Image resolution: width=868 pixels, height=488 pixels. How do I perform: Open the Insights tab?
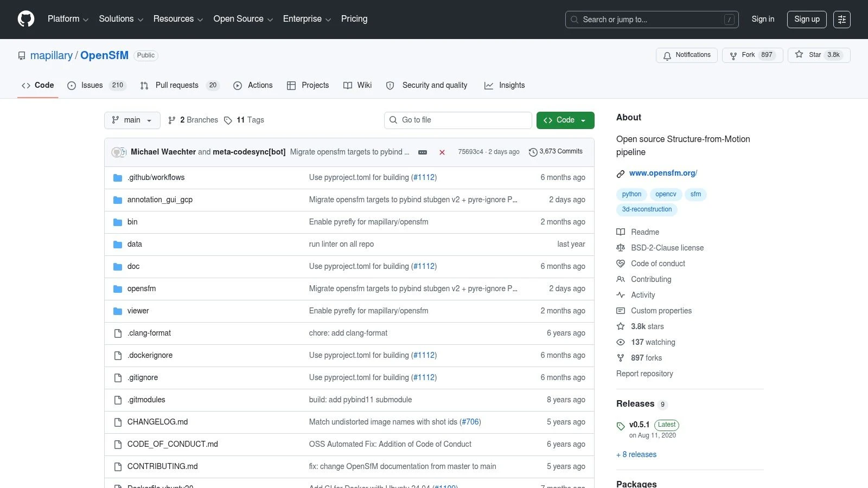coord(505,85)
